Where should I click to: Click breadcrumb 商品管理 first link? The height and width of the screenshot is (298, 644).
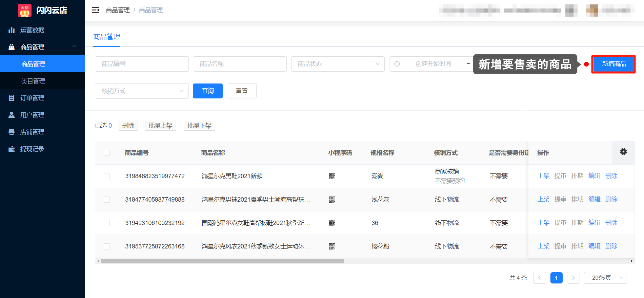pyautogui.click(x=118, y=10)
